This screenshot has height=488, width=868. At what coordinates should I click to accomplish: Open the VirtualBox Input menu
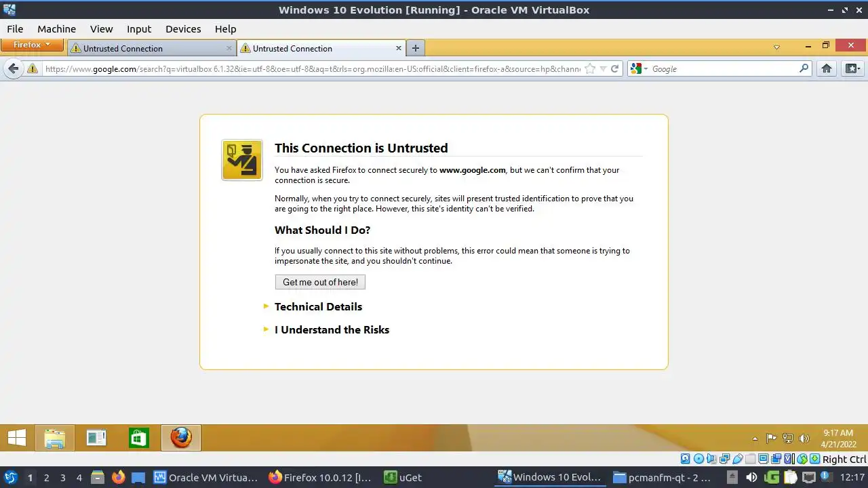(x=139, y=28)
